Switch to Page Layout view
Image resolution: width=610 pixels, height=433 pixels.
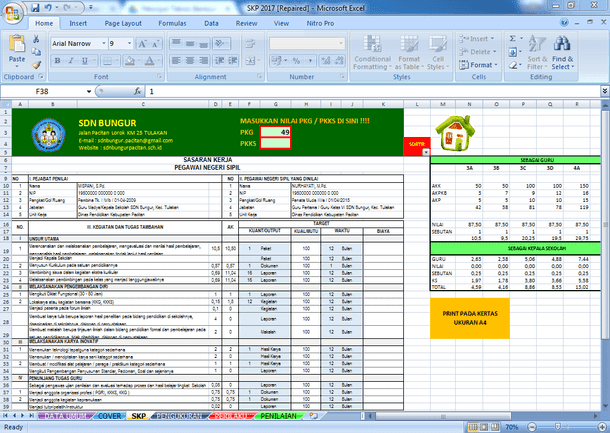[x=484, y=427]
